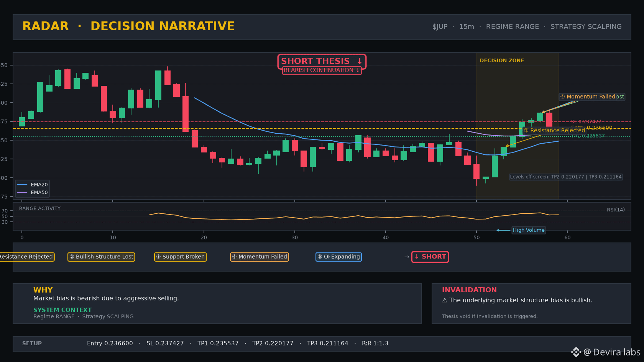
Task: Click the Support Broken checklist badge
Action: 181,257
